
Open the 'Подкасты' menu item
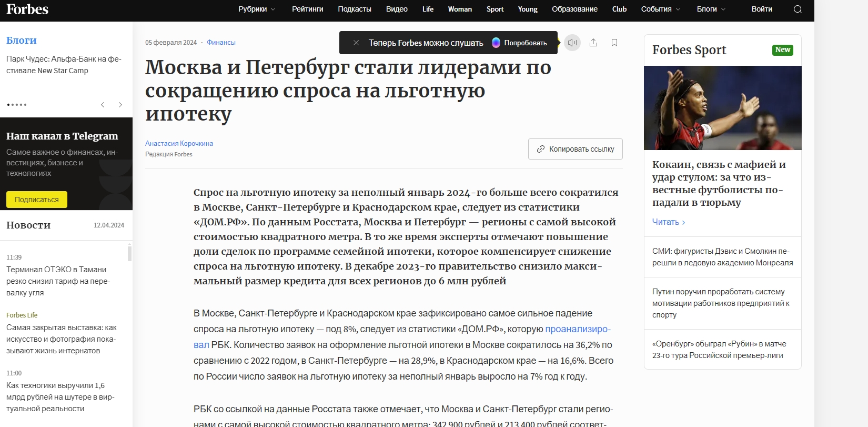pyautogui.click(x=355, y=9)
